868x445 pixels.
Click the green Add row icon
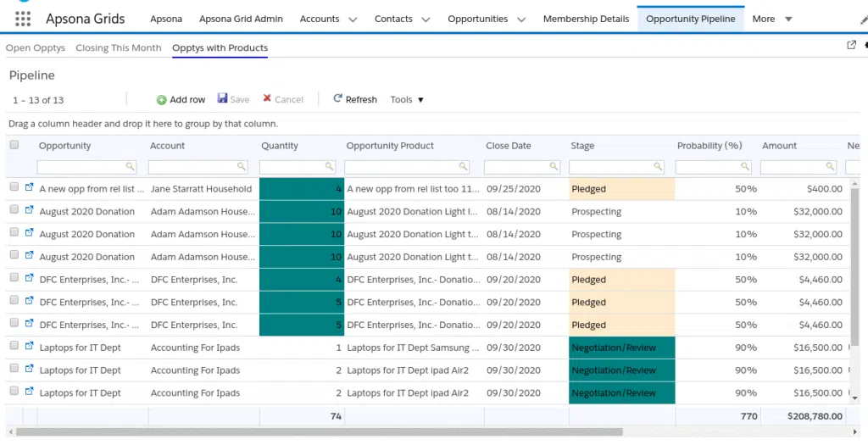(x=161, y=100)
